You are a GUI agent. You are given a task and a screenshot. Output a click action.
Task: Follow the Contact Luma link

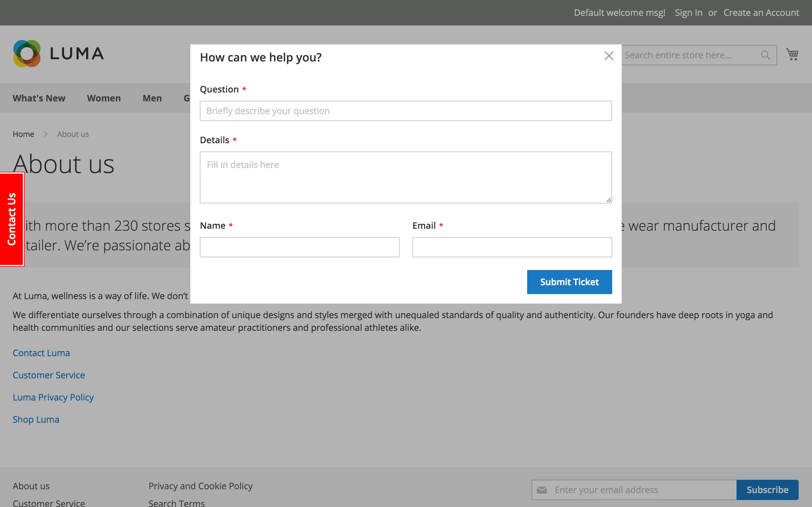pyautogui.click(x=41, y=352)
